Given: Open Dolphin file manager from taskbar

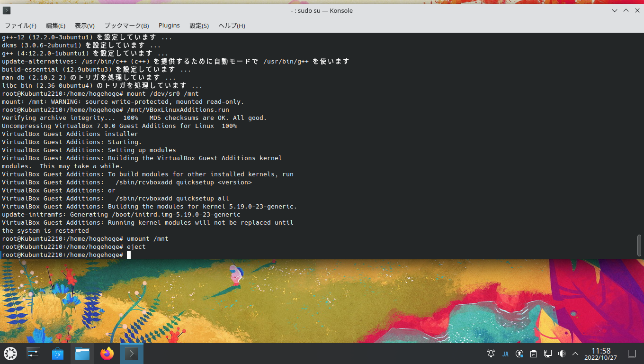Looking at the screenshot, I should click(x=82, y=354).
